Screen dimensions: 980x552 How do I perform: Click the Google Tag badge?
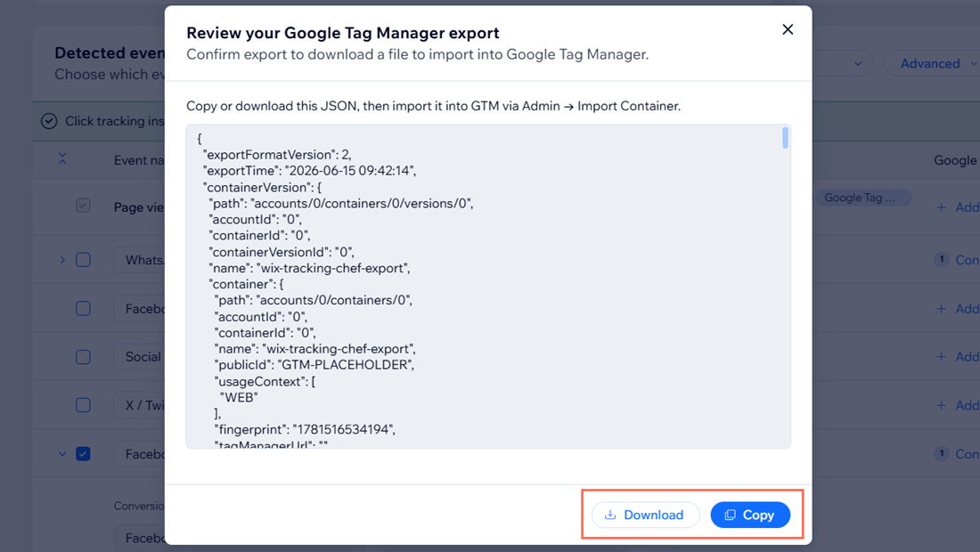pyautogui.click(x=863, y=198)
